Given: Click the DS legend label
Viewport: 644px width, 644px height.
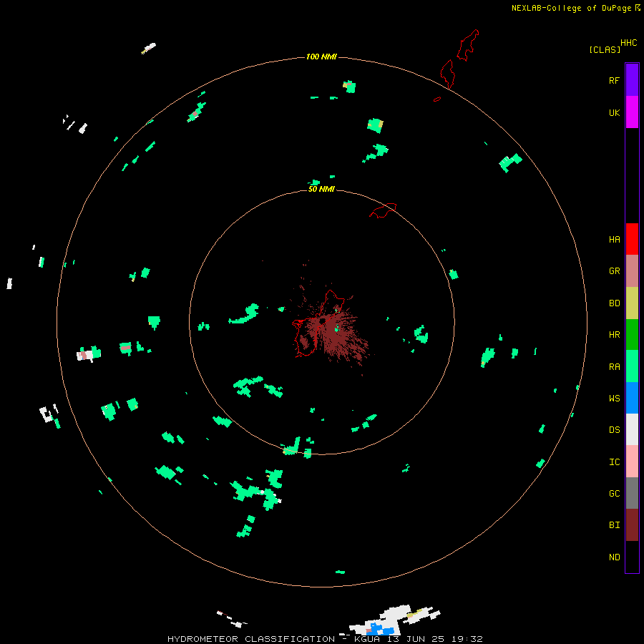Looking at the screenshot, I should pos(614,430).
